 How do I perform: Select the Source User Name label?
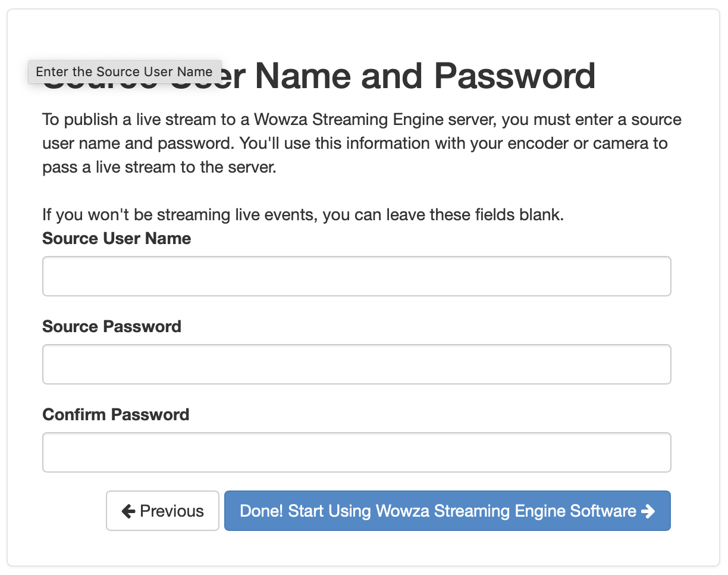pyautogui.click(x=117, y=239)
